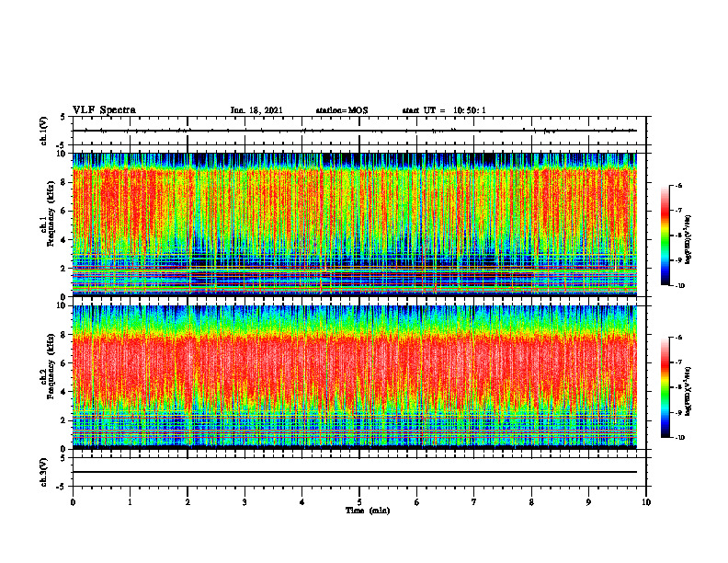Viewport: 728px width, 563px height.
Task: Click the time axis tick label "4"
Action: [302, 502]
